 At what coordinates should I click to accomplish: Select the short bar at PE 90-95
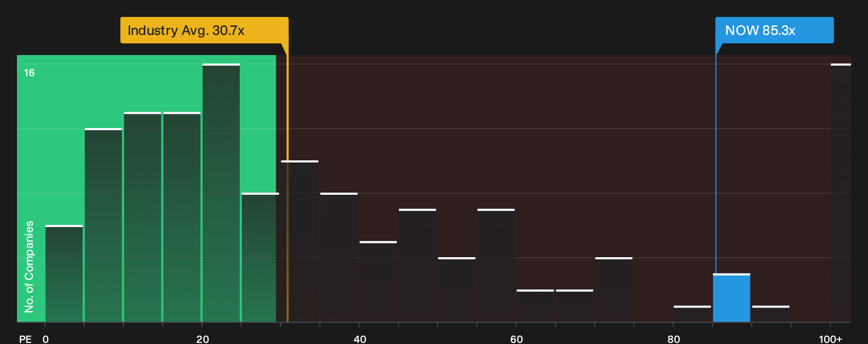coord(771,314)
